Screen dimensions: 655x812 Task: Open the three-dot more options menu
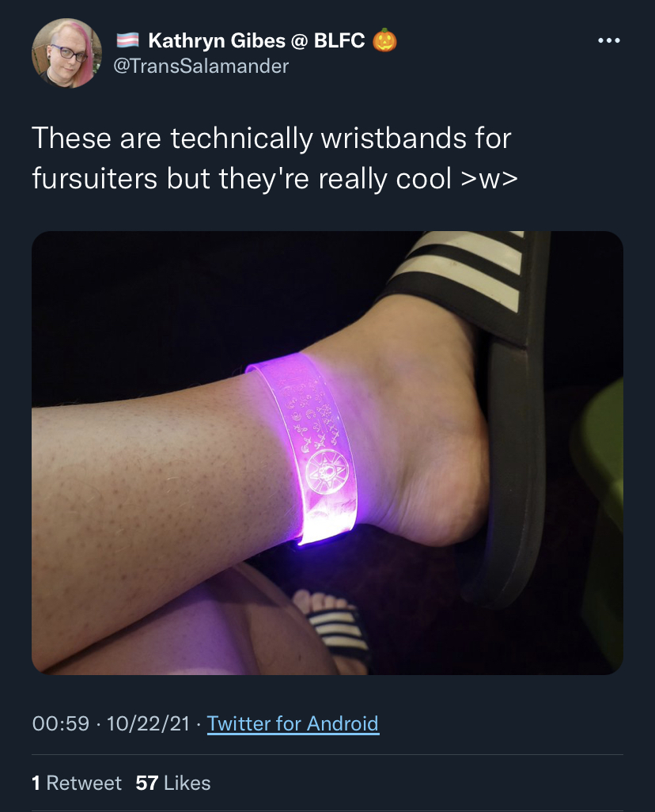tap(608, 40)
